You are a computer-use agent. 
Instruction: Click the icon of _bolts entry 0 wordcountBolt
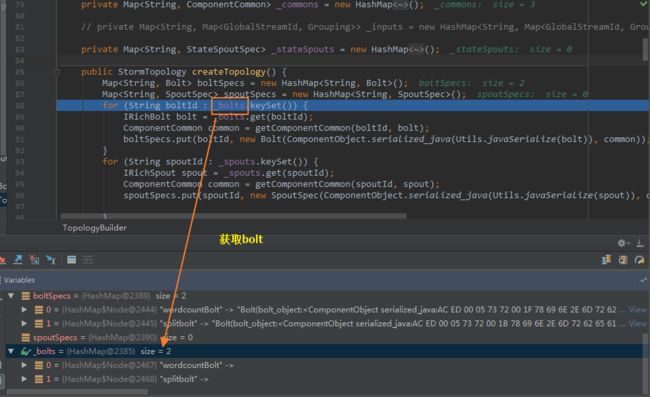point(39,365)
